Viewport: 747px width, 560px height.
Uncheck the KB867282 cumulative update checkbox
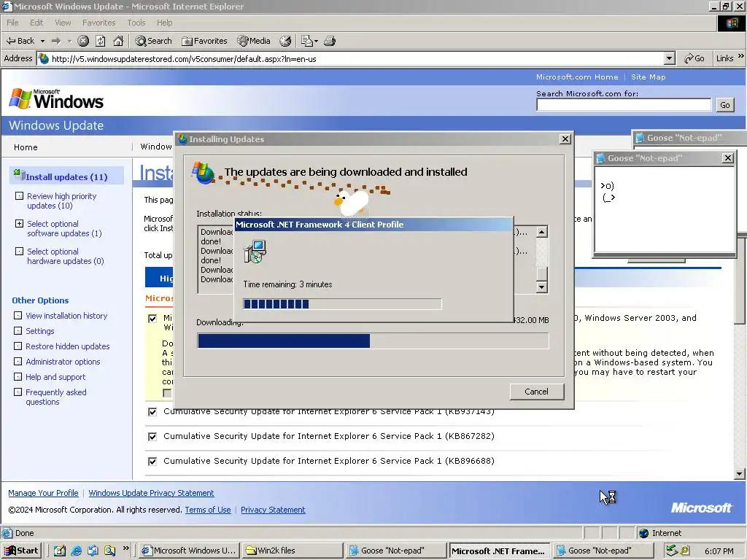152,436
